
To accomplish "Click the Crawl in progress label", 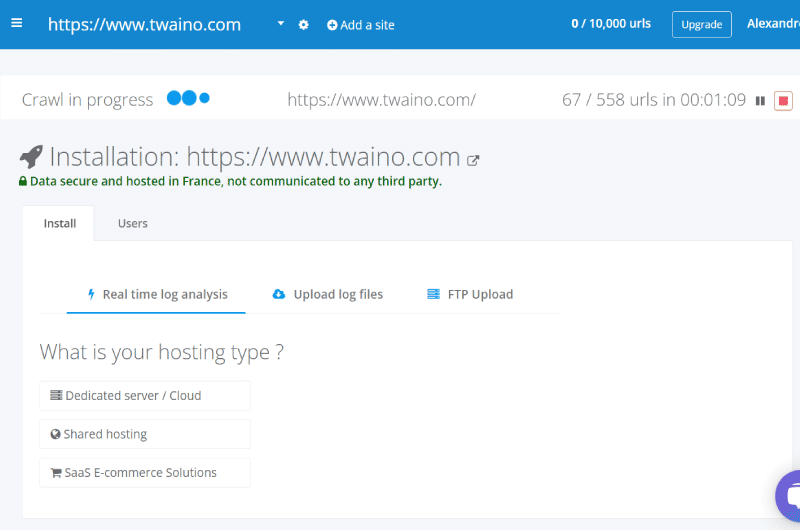I will [87, 100].
